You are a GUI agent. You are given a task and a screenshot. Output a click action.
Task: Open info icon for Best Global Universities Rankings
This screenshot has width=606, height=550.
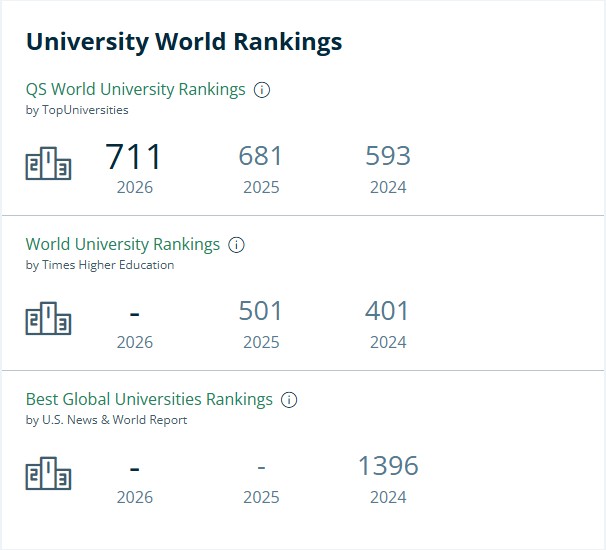coord(289,400)
